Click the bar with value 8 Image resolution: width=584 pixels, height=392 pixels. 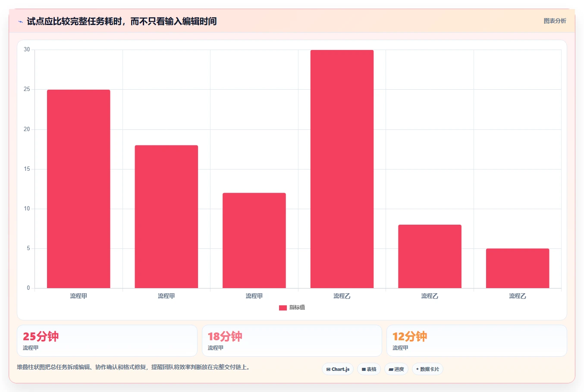430,256
